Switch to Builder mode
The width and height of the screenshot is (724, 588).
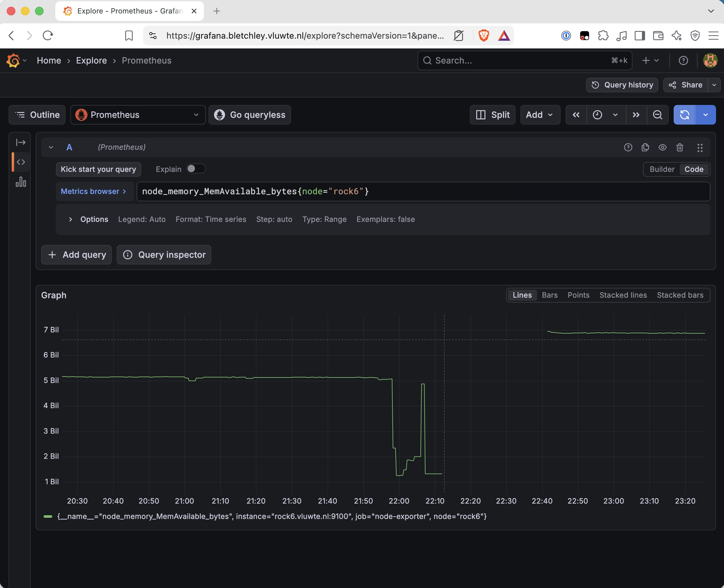tap(662, 169)
